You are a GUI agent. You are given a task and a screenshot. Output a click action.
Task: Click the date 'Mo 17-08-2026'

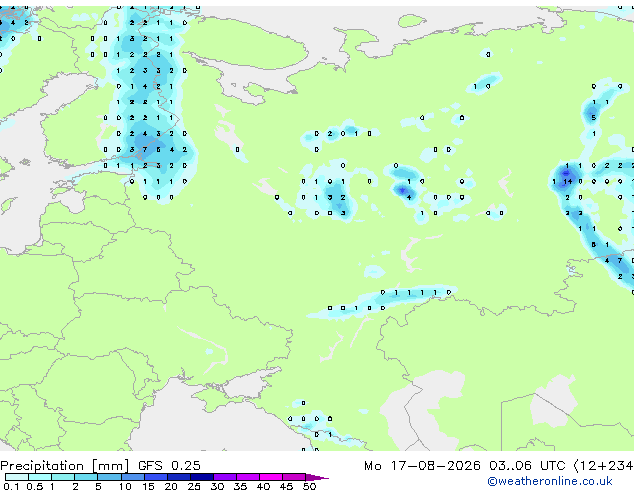[x=422, y=465]
